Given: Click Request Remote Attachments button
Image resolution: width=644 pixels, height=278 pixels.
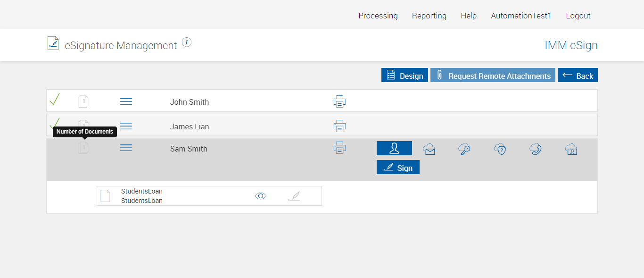Looking at the screenshot, I should (x=493, y=76).
